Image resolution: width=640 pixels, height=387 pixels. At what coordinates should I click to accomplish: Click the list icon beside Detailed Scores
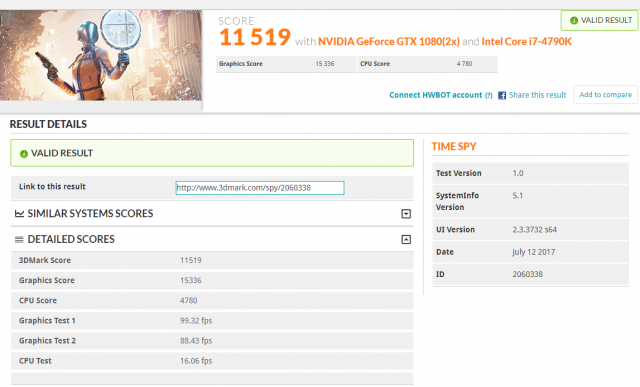(19, 240)
